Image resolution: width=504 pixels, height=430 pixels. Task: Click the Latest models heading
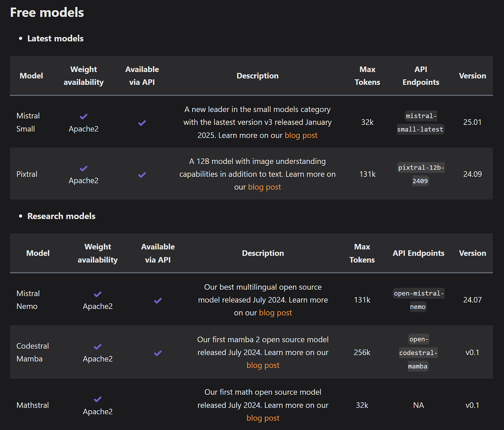pyautogui.click(x=55, y=39)
